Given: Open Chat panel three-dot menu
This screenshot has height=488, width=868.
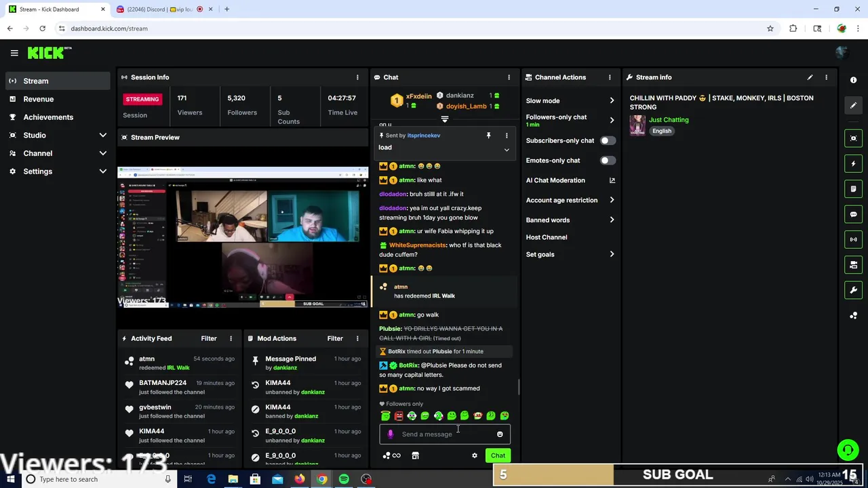Looking at the screenshot, I should click(x=509, y=77).
